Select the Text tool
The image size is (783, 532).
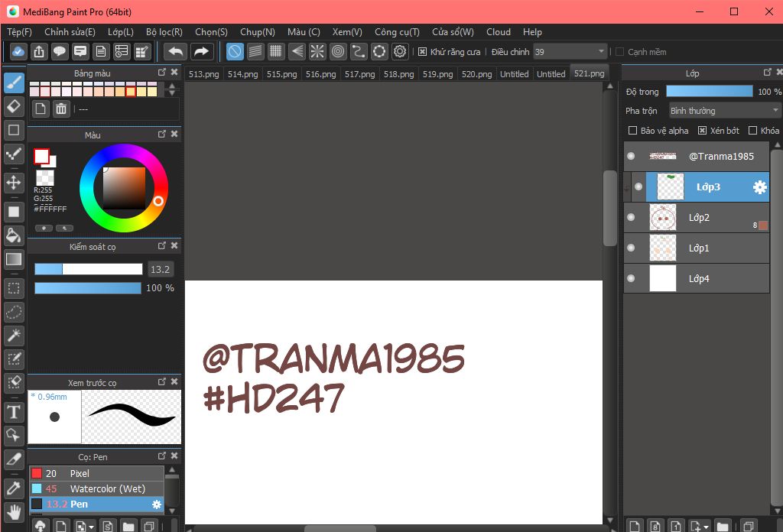[14, 412]
